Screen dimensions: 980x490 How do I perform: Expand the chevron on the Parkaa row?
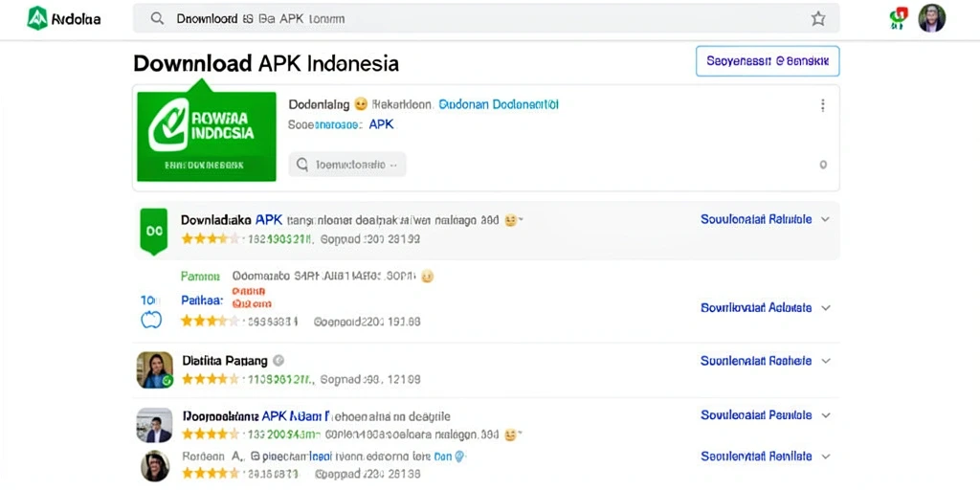825,307
